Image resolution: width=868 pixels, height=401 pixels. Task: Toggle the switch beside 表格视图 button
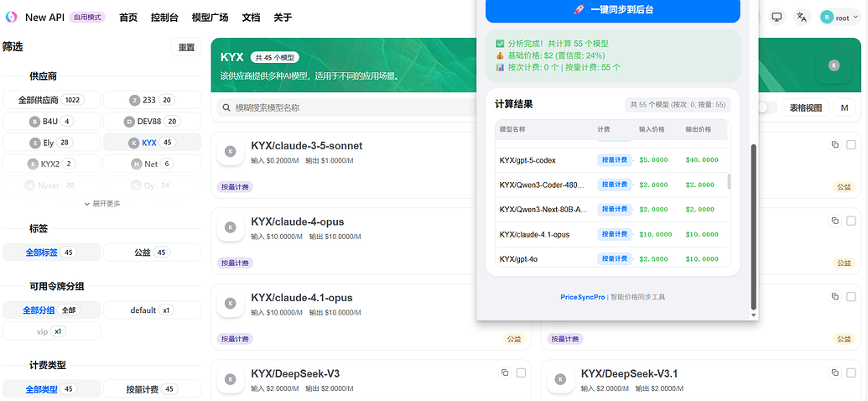point(768,108)
